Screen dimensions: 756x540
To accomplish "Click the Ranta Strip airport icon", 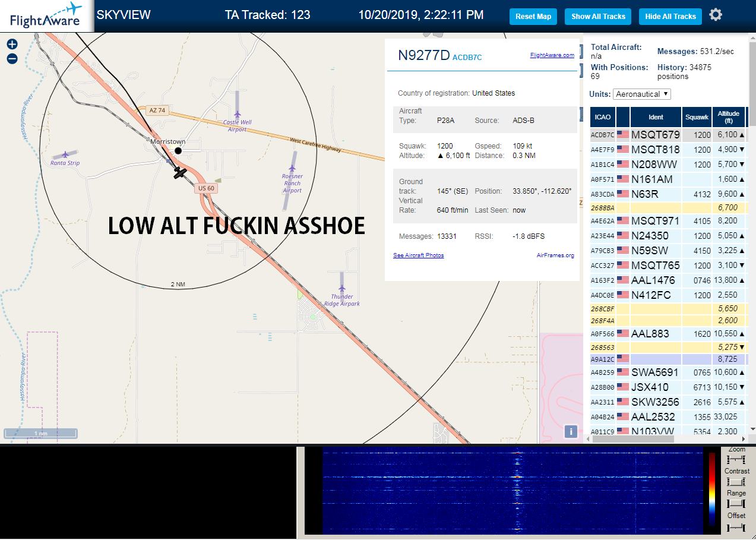I will tap(65, 154).
